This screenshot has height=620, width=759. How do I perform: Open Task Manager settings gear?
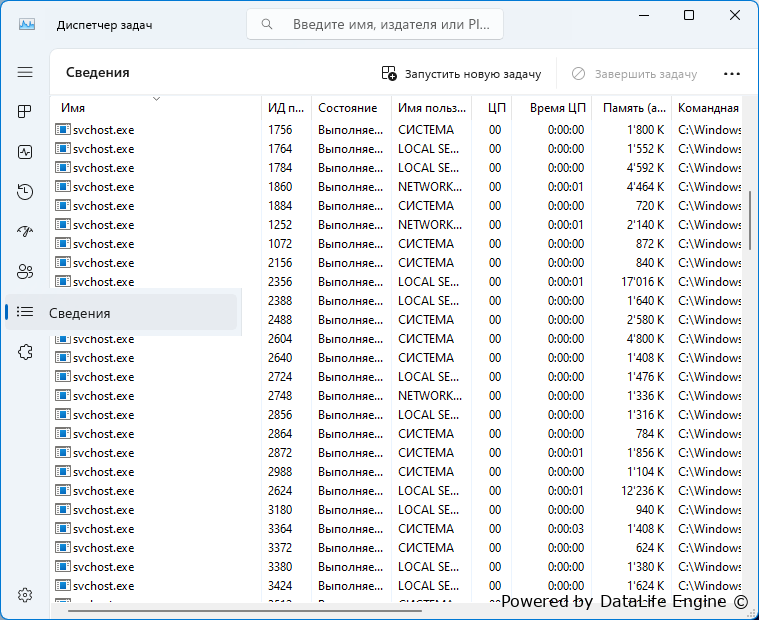25,595
